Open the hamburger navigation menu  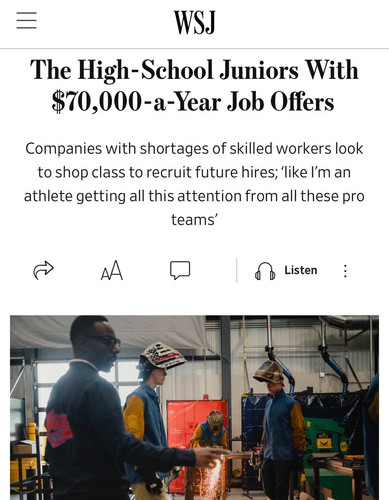(x=26, y=21)
